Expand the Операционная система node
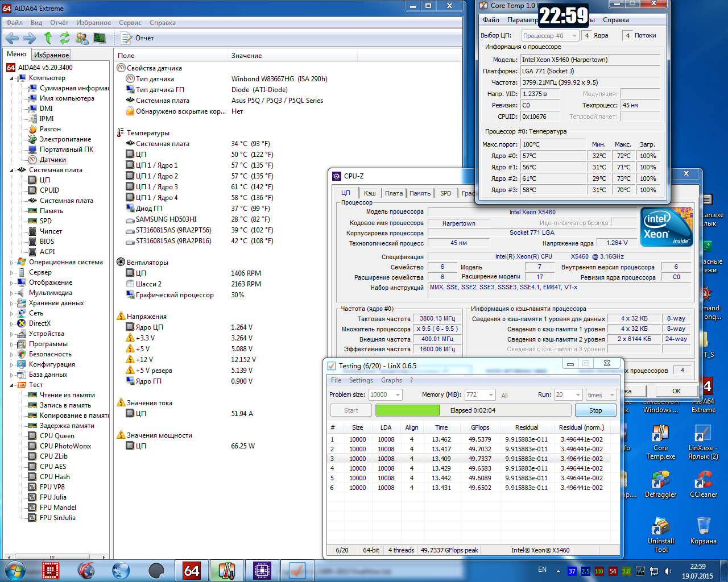The height and width of the screenshot is (582, 728). [x=11, y=263]
